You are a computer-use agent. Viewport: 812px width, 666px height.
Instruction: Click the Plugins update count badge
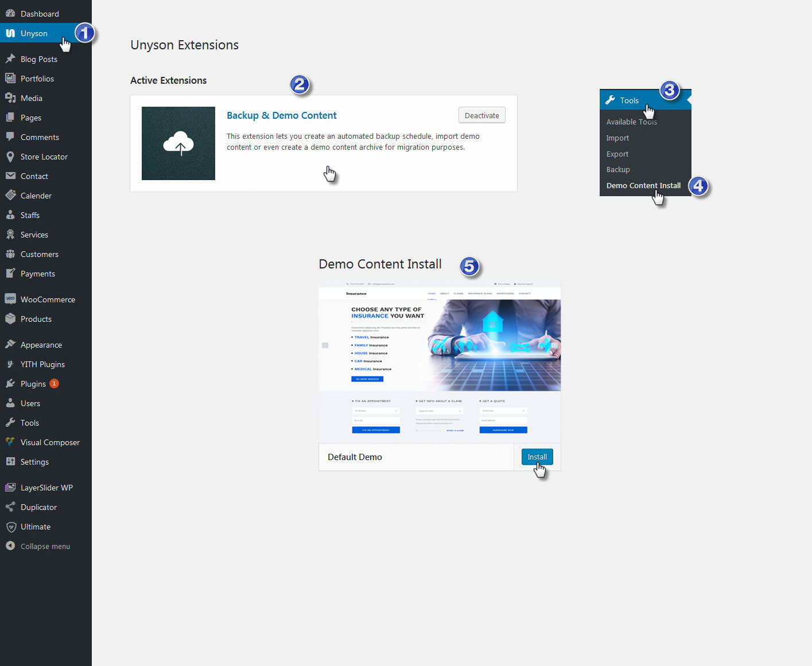click(x=54, y=383)
